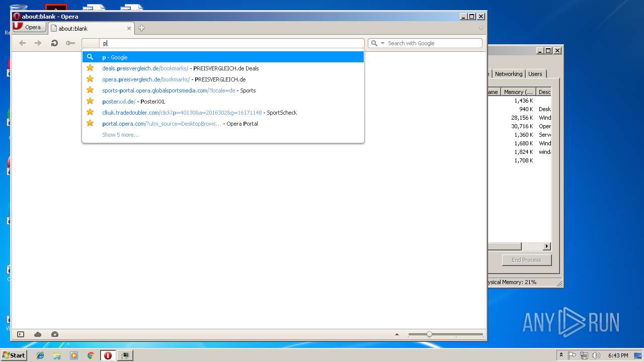Toggle Opera Turbo gauge icon
This screenshot has width=644, height=362.
[55, 334]
